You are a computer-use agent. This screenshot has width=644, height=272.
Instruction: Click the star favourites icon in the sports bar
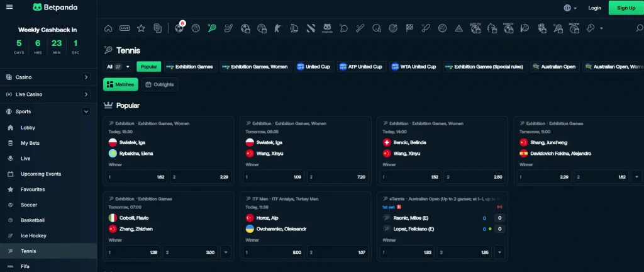point(141,28)
